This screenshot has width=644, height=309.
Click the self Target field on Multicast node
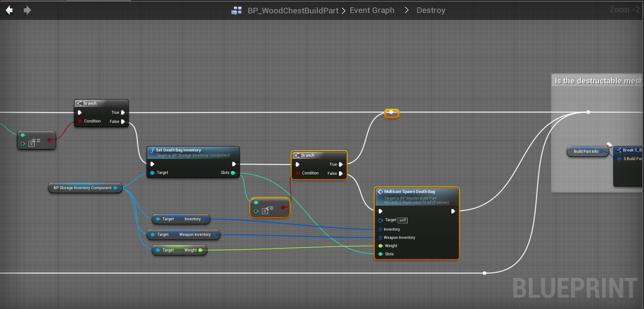[x=402, y=220]
